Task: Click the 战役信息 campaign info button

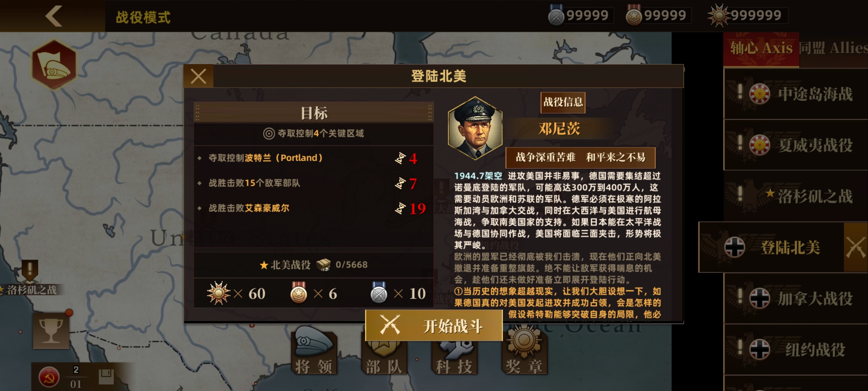Action: click(563, 102)
